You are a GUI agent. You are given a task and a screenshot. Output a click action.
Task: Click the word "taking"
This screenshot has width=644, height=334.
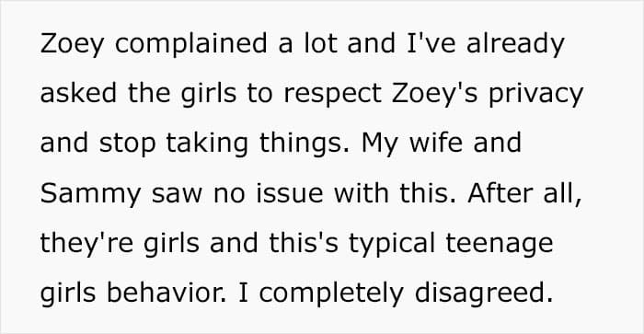207,144
